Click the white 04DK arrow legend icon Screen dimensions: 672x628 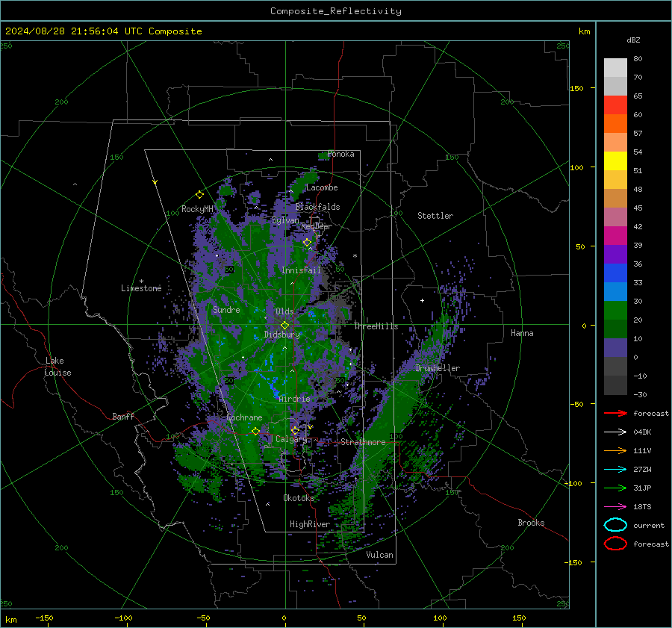tap(615, 432)
